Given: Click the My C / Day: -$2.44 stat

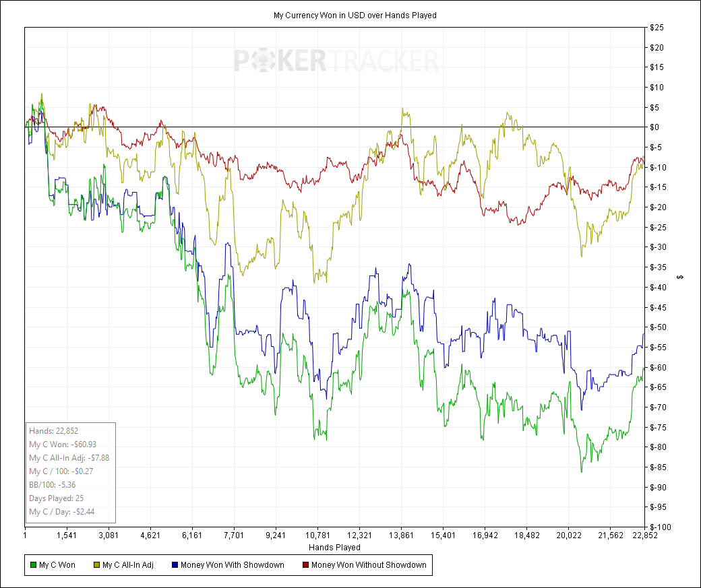Looking at the screenshot, I should (62, 512).
